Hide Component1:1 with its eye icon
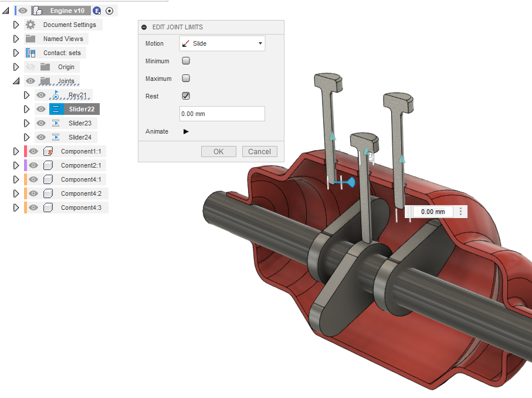This screenshot has height=398, width=532. coord(33,151)
